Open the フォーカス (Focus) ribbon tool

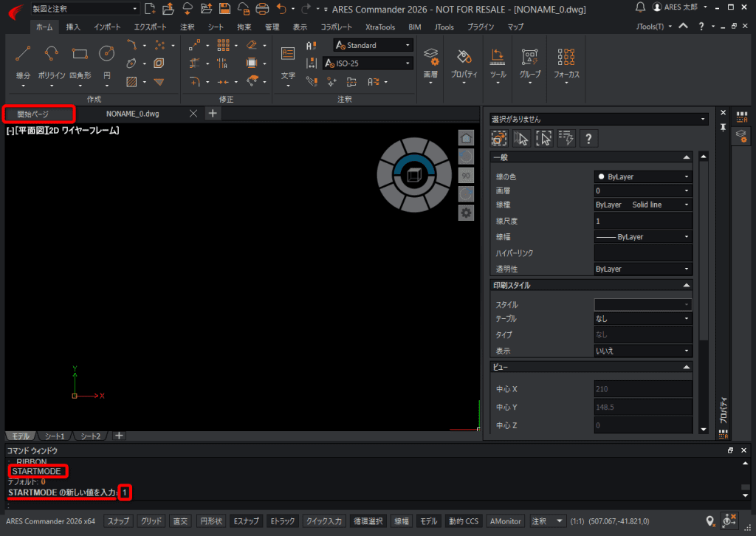pyautogui.click(x=566, y=58)
